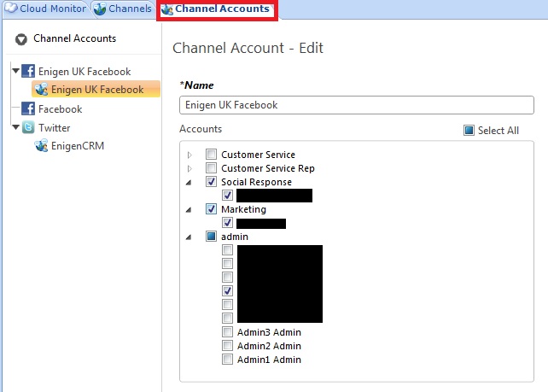Click the Facebook icon of the Facebook node
Viewport: 548px width, 392px height.
[28, 109]
